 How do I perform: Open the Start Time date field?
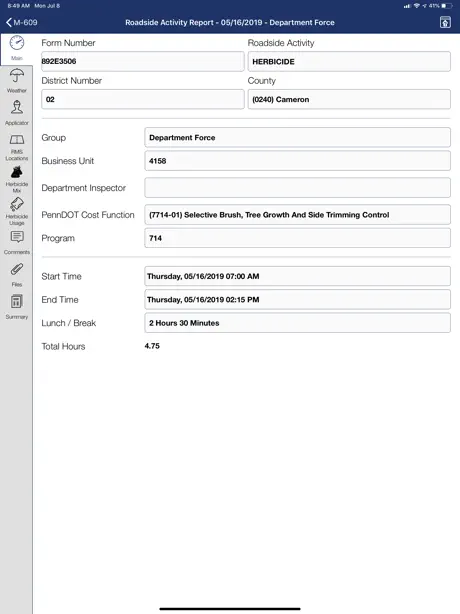(x=297, y=276)
